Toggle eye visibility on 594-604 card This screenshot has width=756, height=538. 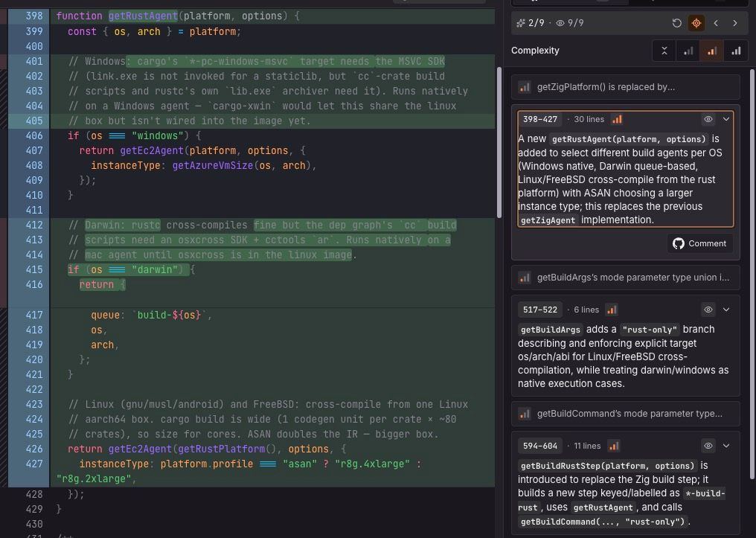tap(708, 446)
